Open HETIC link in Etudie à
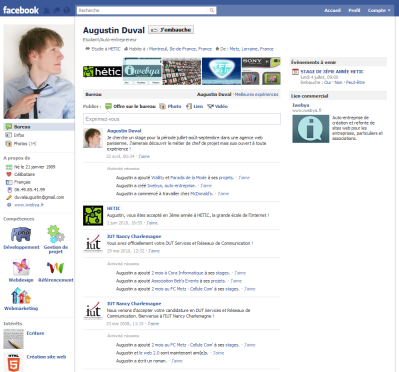Screen dimensions: 399x372 tap(114, 49)
